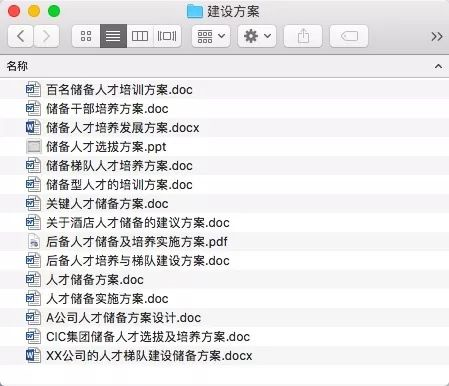Switch to icon grid view
This screenshot has width=449, height=386.
pyautogui.click(x=86, y=36)
